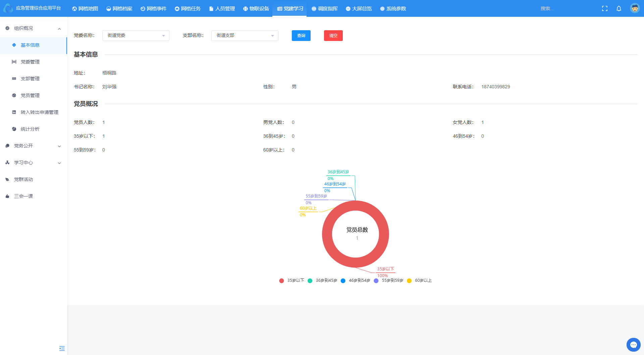Open 党委管理 in sidebar
644x355 pixels.
tap(34, 62)
